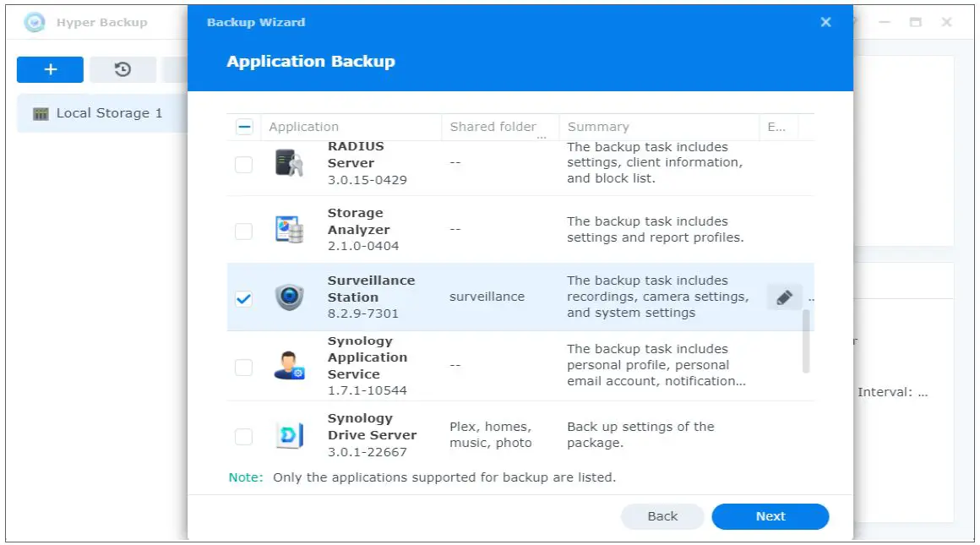
Task: Open the edit pencil for Surveillance Station
Action: point(784,297)
